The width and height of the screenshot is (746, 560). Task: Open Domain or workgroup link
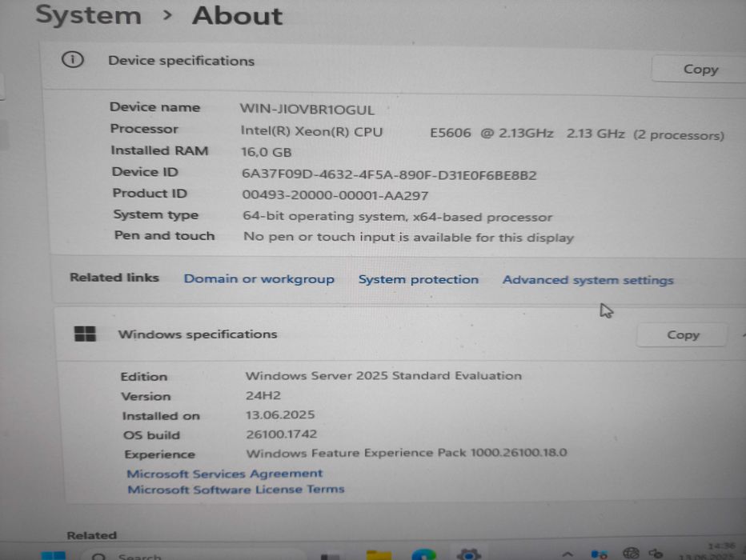click(x=259, y=279)
